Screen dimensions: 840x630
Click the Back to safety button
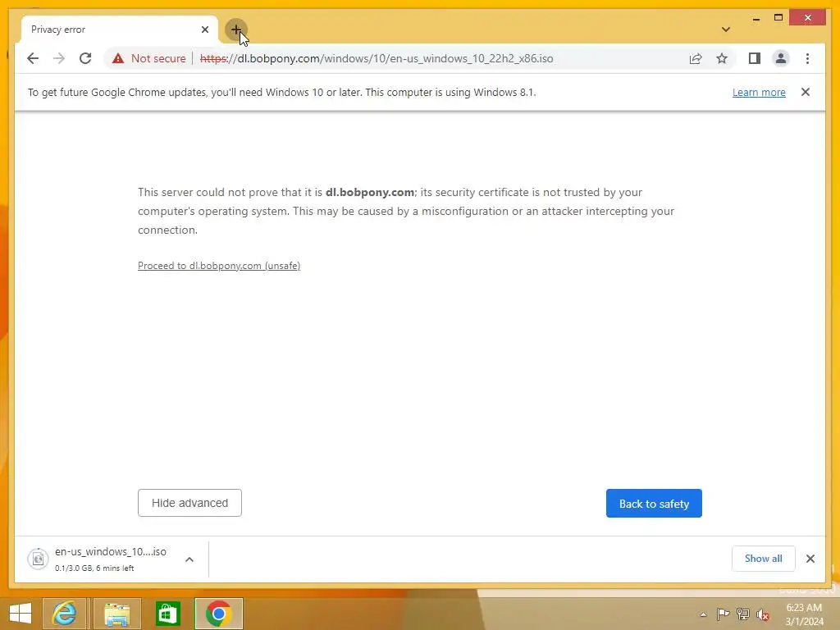pos(654,504)
